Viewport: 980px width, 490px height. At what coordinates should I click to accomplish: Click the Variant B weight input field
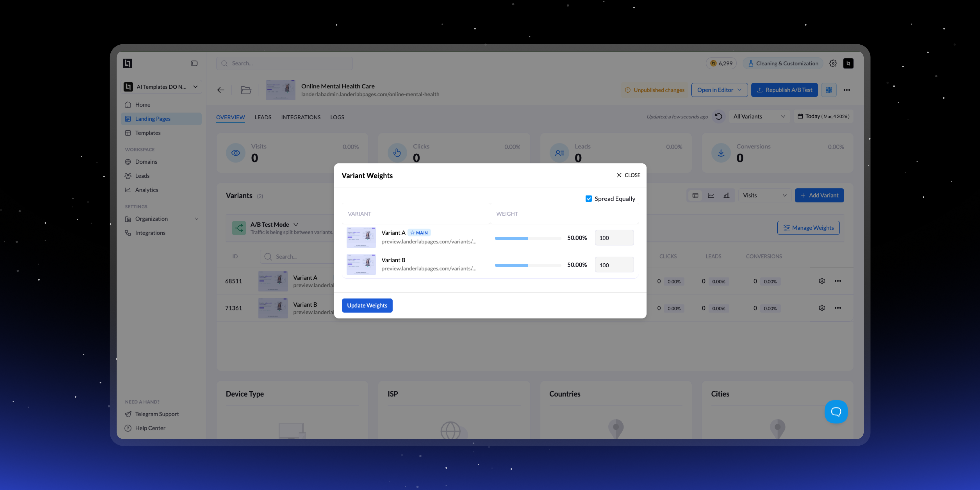click(x=614, y=265)
